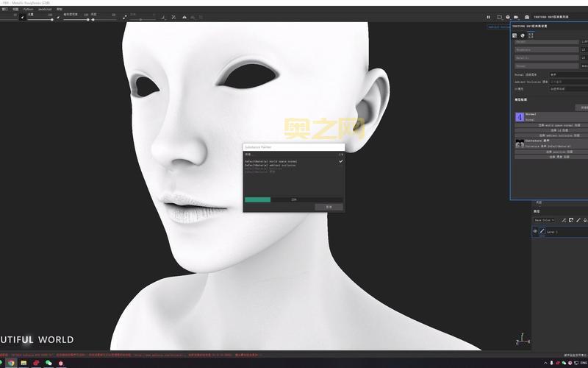Screen dimensions: 588x368
Task: Click Cancel button in the baking progress dialog
Action: coord(329,208)
